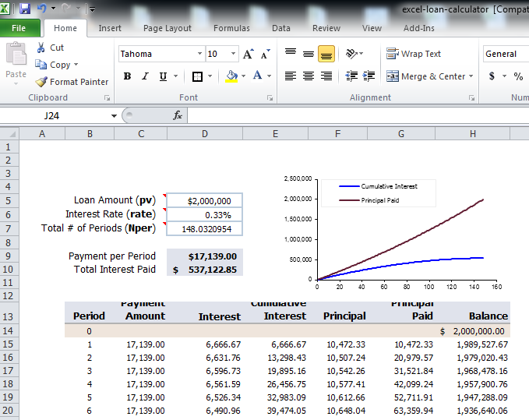Toggle Center text alignment
The height and width of the screenshot is (420, 529).
coord(309,76)
